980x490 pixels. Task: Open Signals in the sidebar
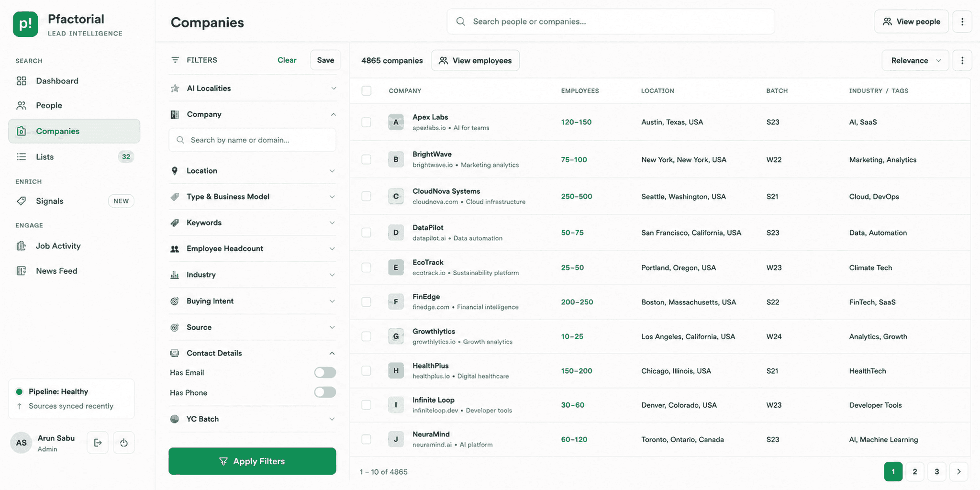74,201
